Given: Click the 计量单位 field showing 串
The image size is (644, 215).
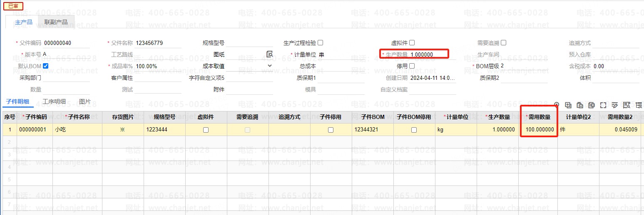Looking at the screenshot, I should (x=341, y=54).
